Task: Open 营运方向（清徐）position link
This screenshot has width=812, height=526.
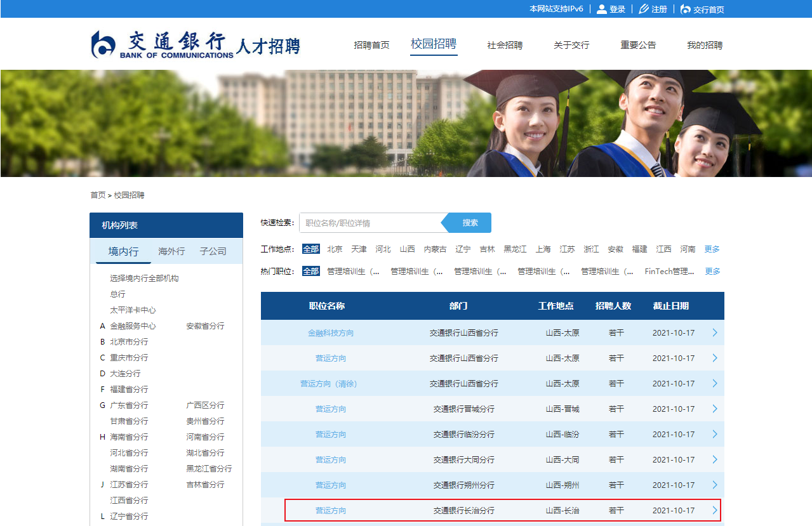Action: pyautogui.click(x=329, y=384)
